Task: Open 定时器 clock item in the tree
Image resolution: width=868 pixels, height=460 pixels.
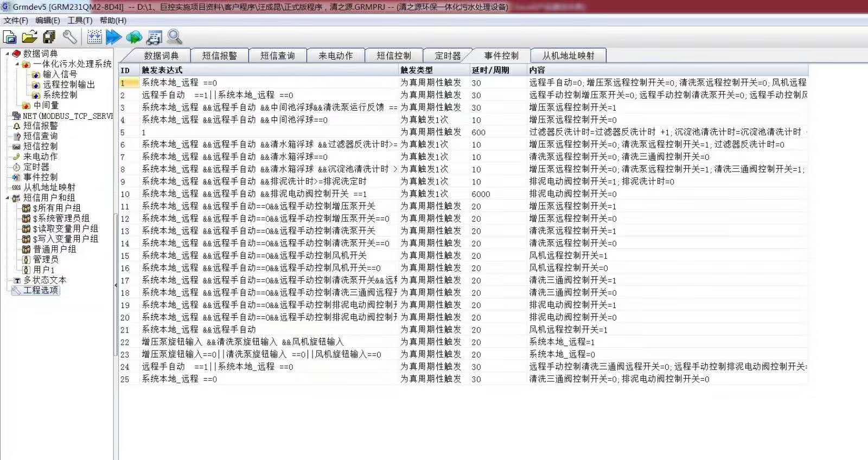Action: pos(36,167)
